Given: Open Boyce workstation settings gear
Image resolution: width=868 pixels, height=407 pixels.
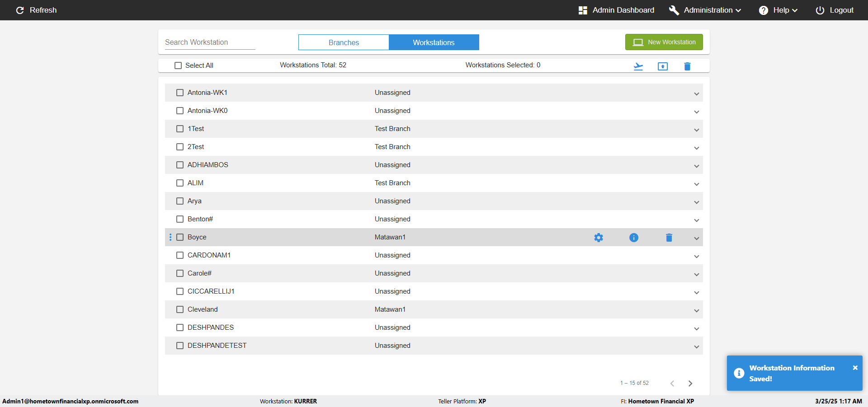Looking at the screenshot, I should 599,237.
